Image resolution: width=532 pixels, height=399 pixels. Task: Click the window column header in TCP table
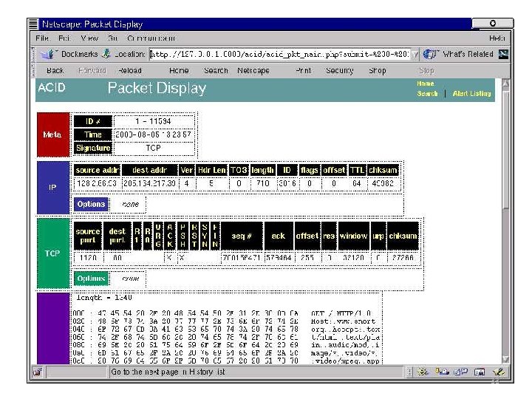pyautogui.click(x=353, y=236)
